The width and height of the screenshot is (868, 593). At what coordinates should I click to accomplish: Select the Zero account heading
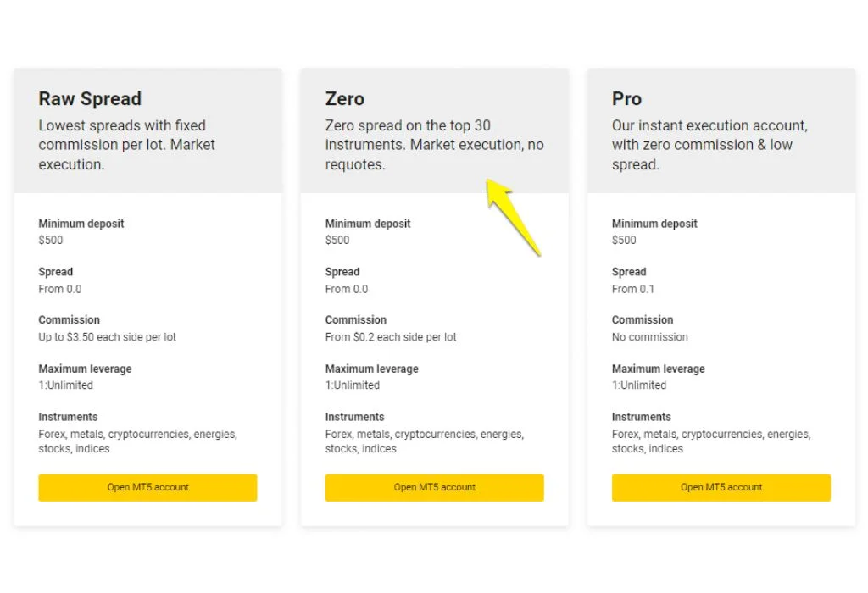tap(345, 99)
